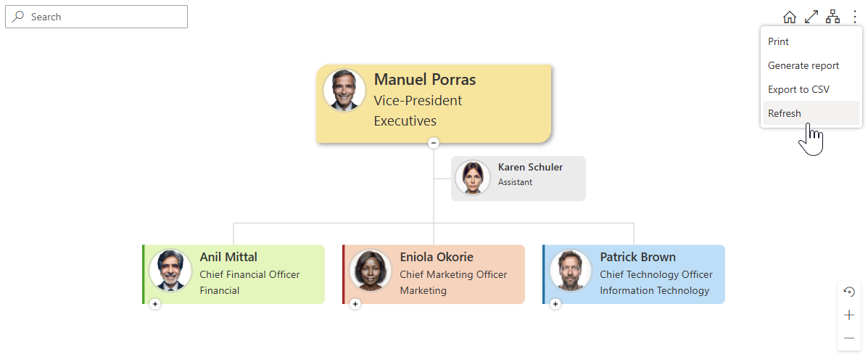Image resolution: width=868 pixels, height=357 pixels.
Task: Zoom out with the minus icon
Action: click(x=848, y=338)
